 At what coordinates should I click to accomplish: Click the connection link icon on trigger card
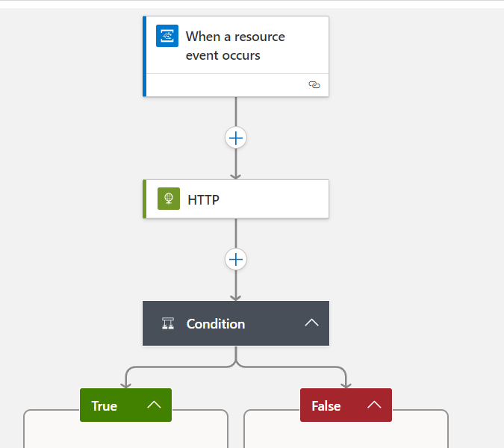(314, 85)
